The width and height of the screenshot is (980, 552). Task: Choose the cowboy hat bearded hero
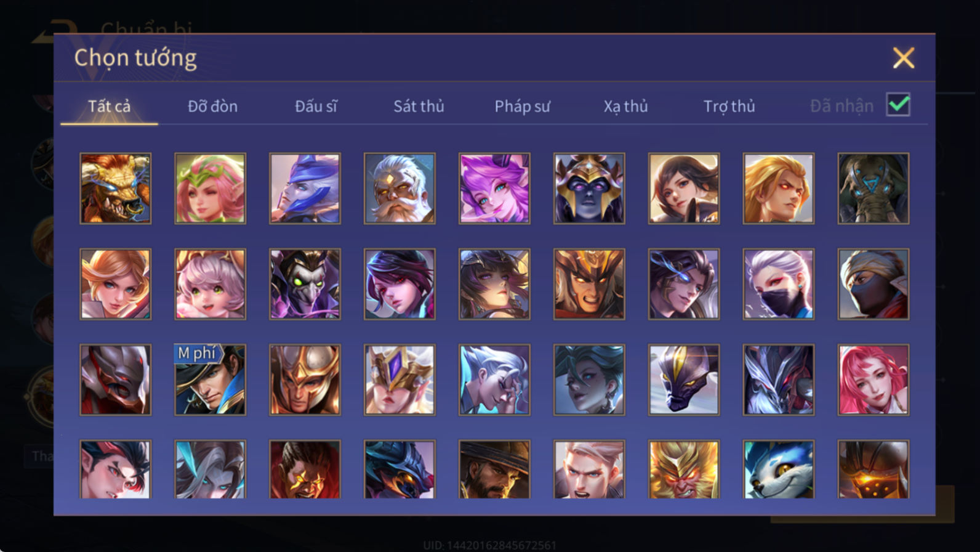494,469
